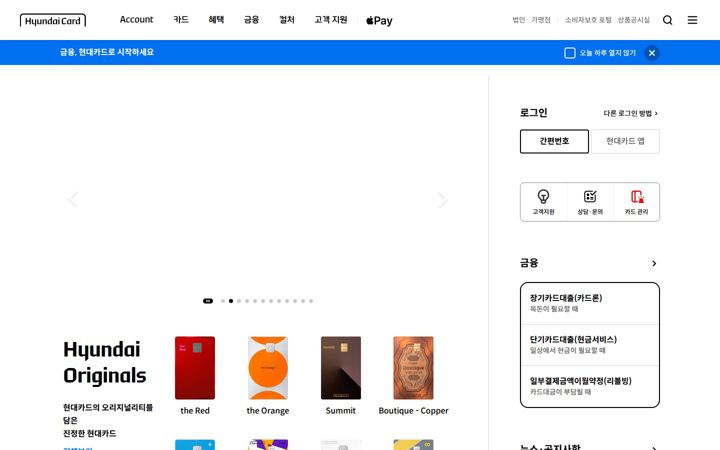Screen dimensions: 720x450
Task: Open the search magnifier icon
Action: click(668, 20)
